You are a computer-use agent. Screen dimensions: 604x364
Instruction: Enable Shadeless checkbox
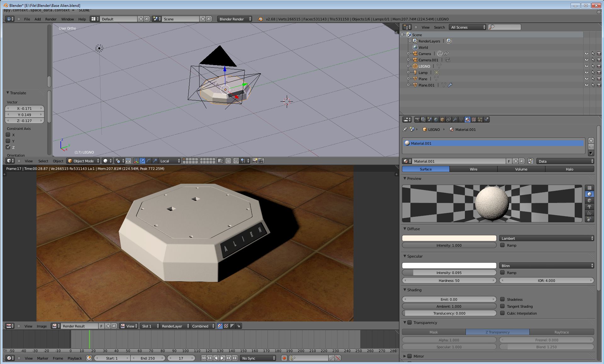[x=502, y=299]
